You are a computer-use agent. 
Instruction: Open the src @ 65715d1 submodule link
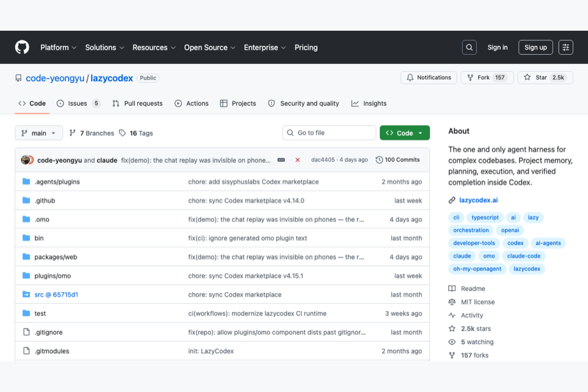point(56,295)
